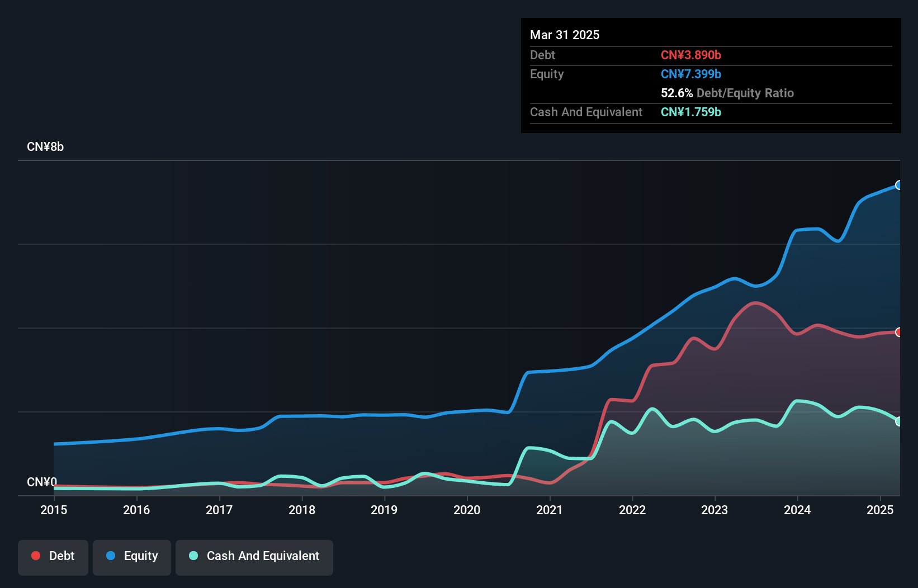Click the Debt row label in tooltip
The width and height of the screenshot is (918, 588).
[x=542, y=55]
